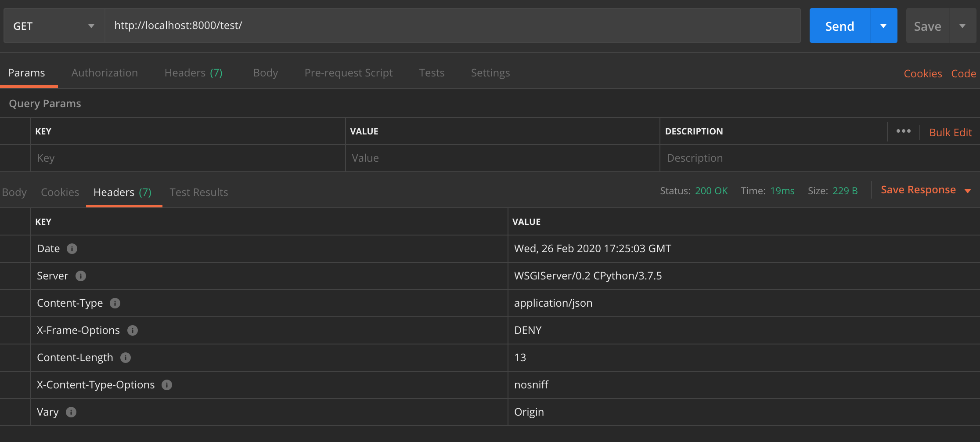
Task: View the response Cookies tab
Action: [60, 192]
